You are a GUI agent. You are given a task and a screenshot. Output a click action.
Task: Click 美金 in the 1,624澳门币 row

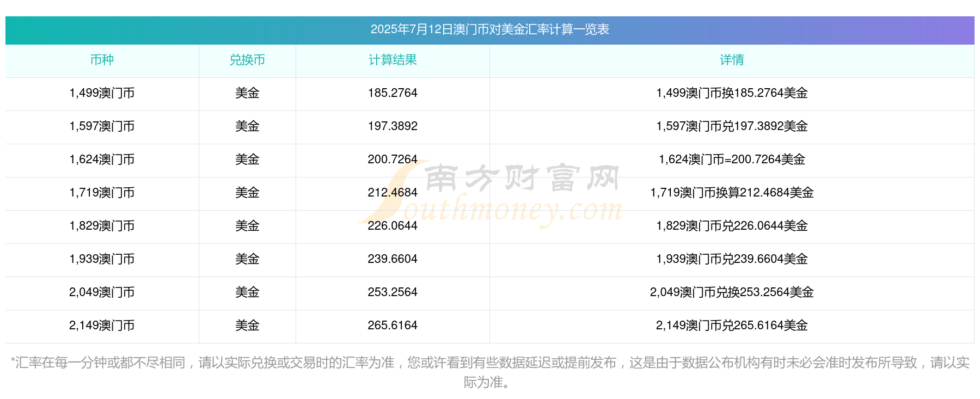tap(247, 159)
